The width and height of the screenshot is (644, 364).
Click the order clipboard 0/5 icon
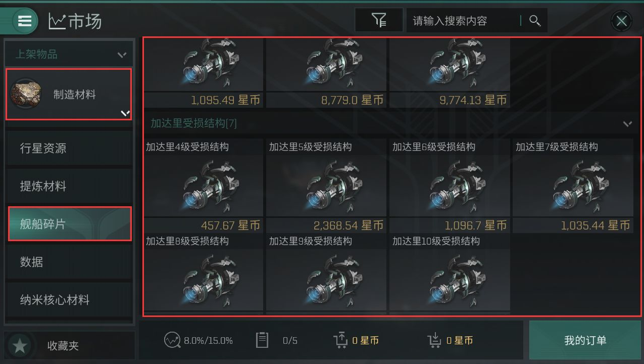(x=262, y=340)
